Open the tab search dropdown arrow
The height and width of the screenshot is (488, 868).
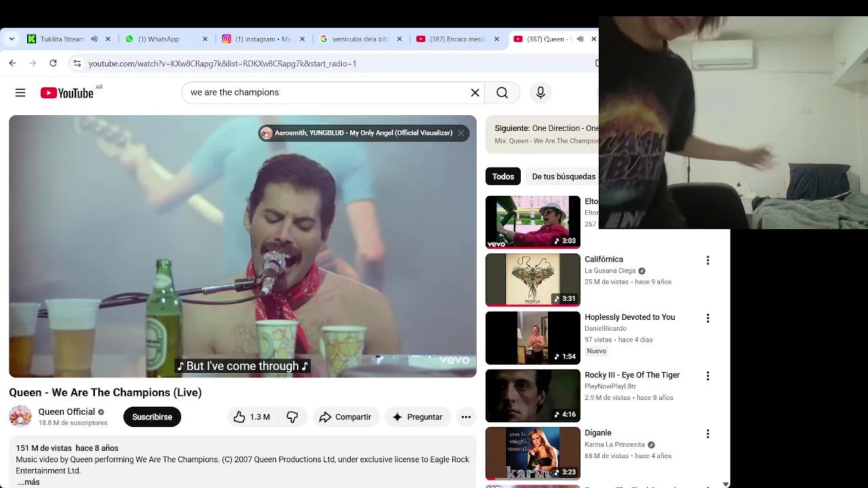[x=12, y=39]
